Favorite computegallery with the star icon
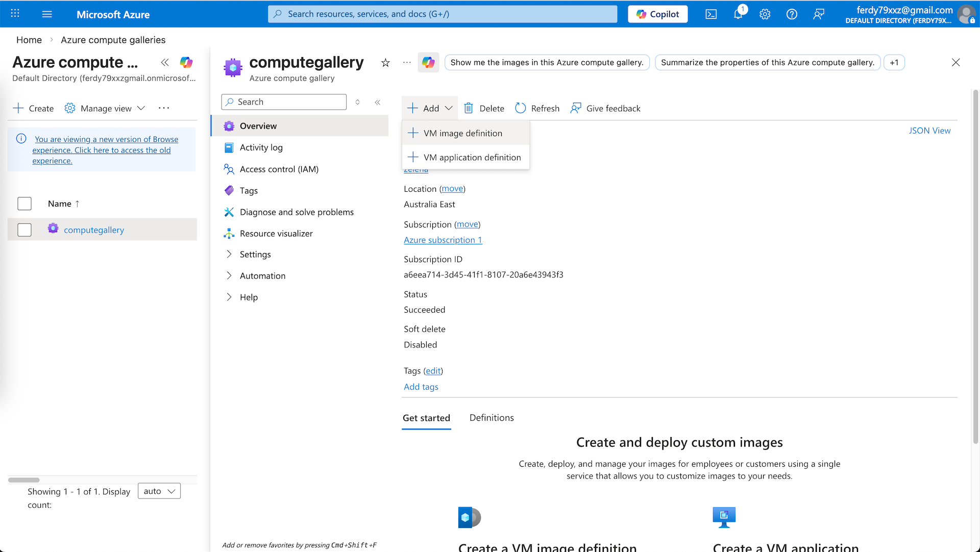Viewport: 980px width, 552px height. point(385,63)
